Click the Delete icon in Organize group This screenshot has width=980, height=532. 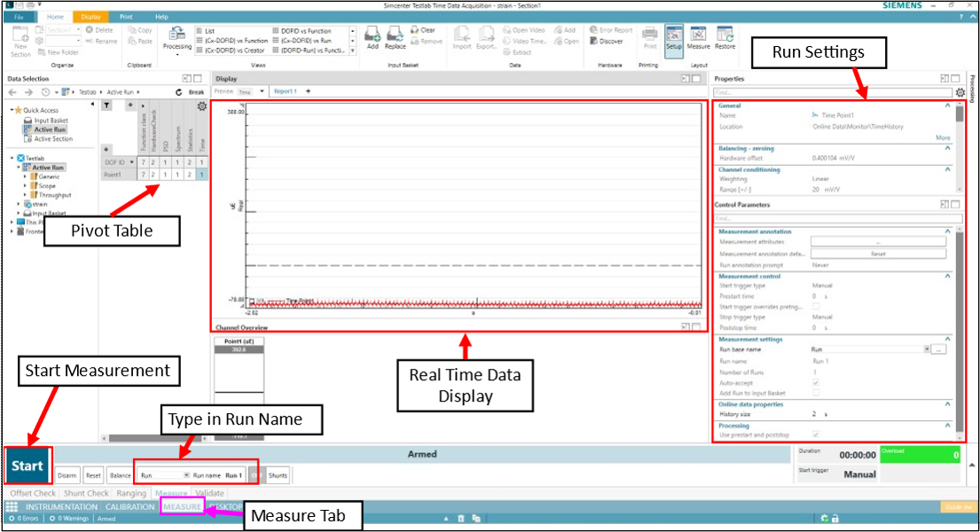click(x=90, y=30)
